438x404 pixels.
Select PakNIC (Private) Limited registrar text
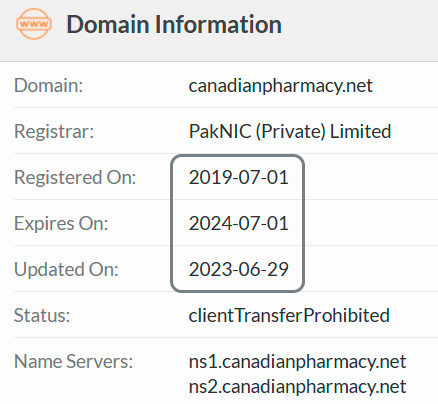[290, 131]
